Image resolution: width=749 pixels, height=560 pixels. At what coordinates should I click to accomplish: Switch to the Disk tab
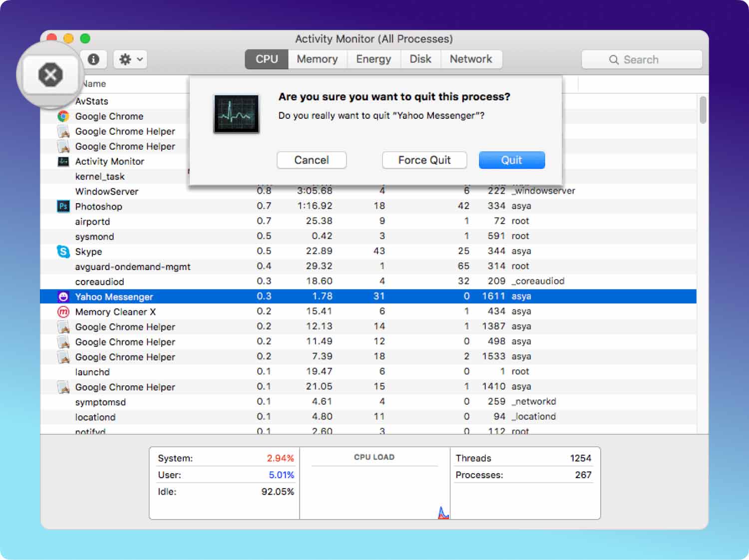pos(420,59)
